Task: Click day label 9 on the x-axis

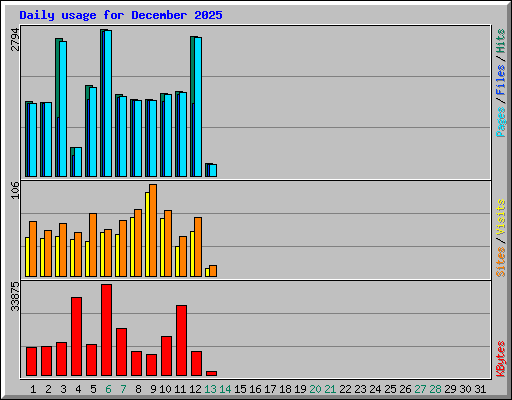Action: click(153, 389)
